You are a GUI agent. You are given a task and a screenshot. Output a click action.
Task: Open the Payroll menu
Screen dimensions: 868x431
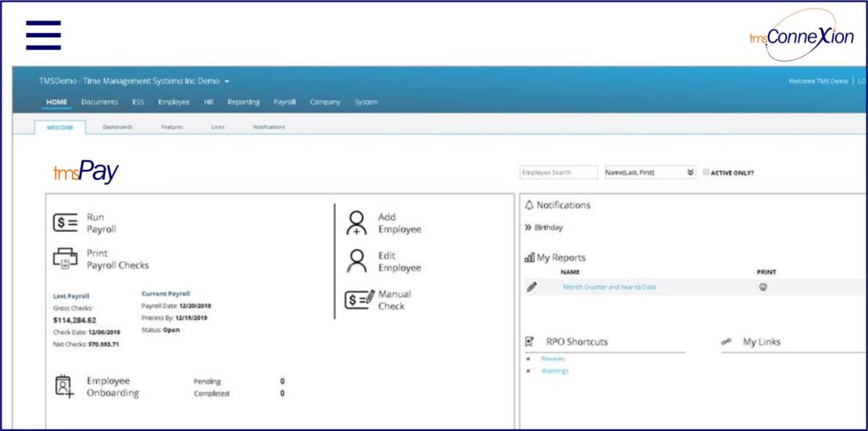[x=285, y=103]
